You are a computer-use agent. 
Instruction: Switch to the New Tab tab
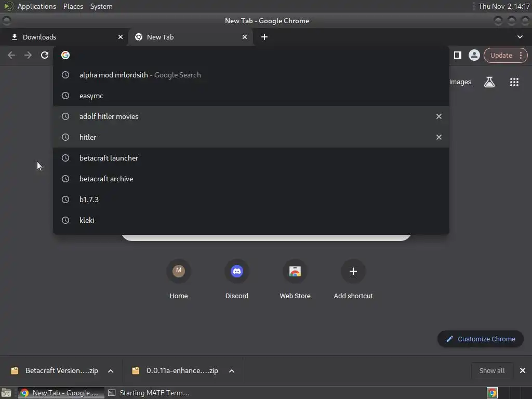[190, 37]
